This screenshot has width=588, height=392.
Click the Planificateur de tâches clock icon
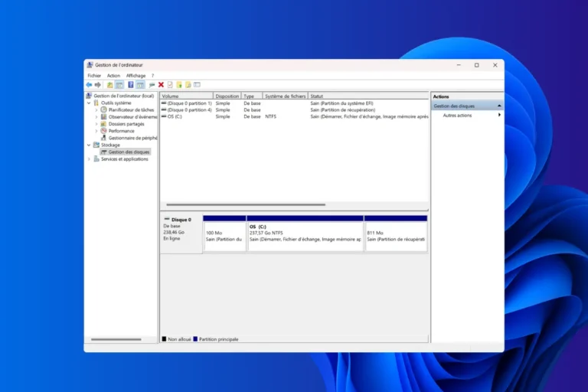103,109
